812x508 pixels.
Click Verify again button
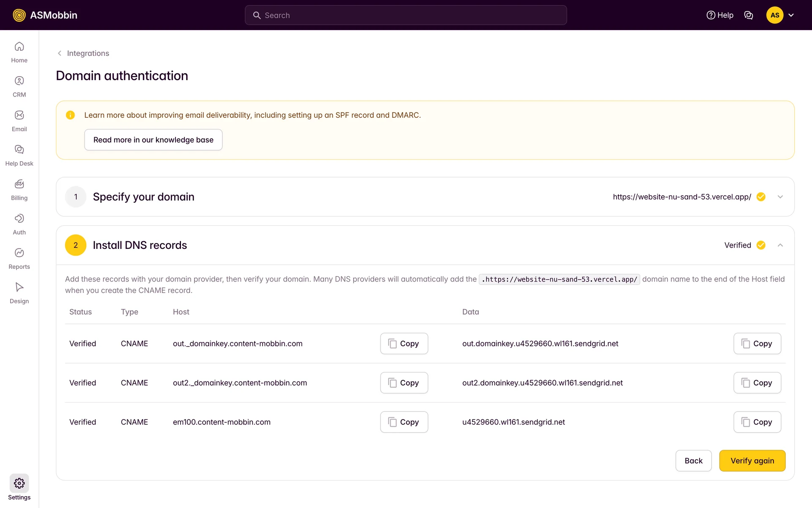[x=752, y=461]
